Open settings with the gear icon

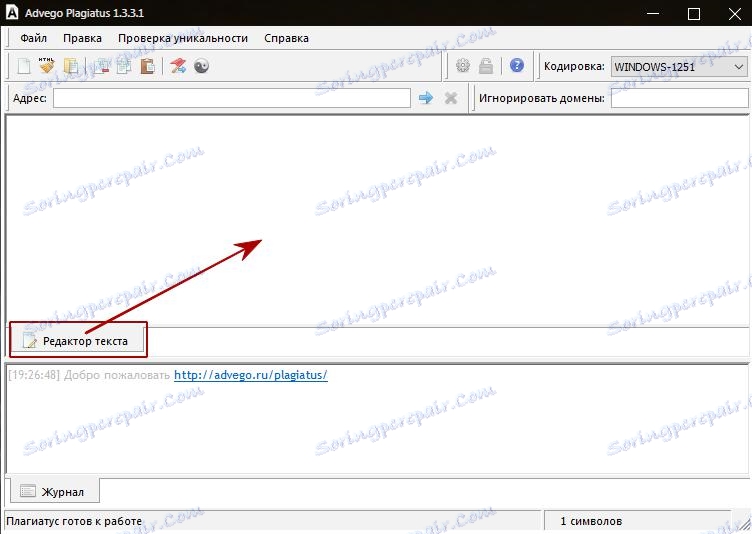[x=463, y=66]
